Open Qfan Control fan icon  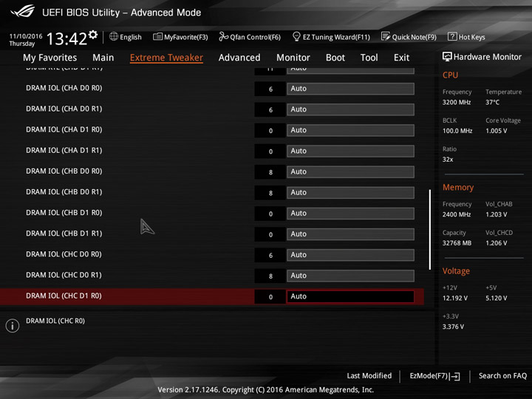click(x=223, y=36)
